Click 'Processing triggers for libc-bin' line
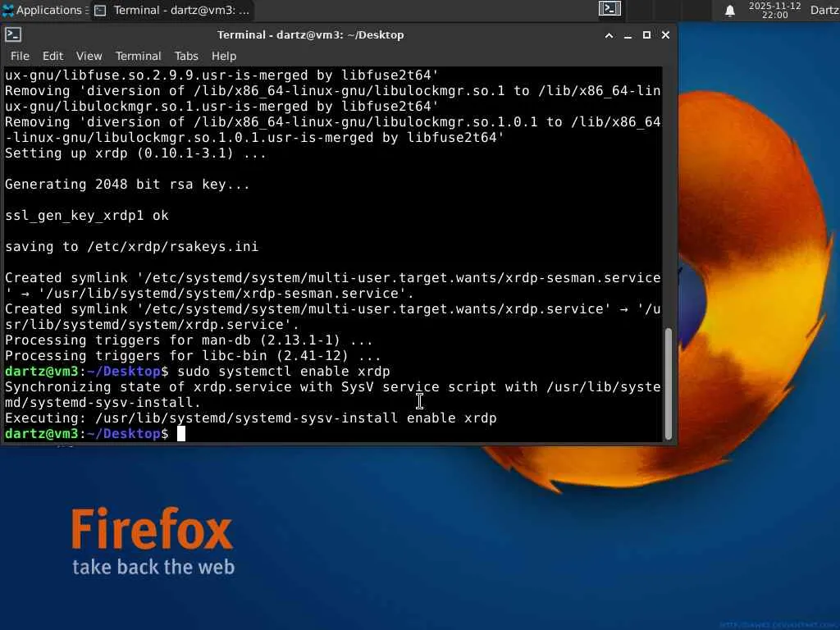 click(192, 356)
